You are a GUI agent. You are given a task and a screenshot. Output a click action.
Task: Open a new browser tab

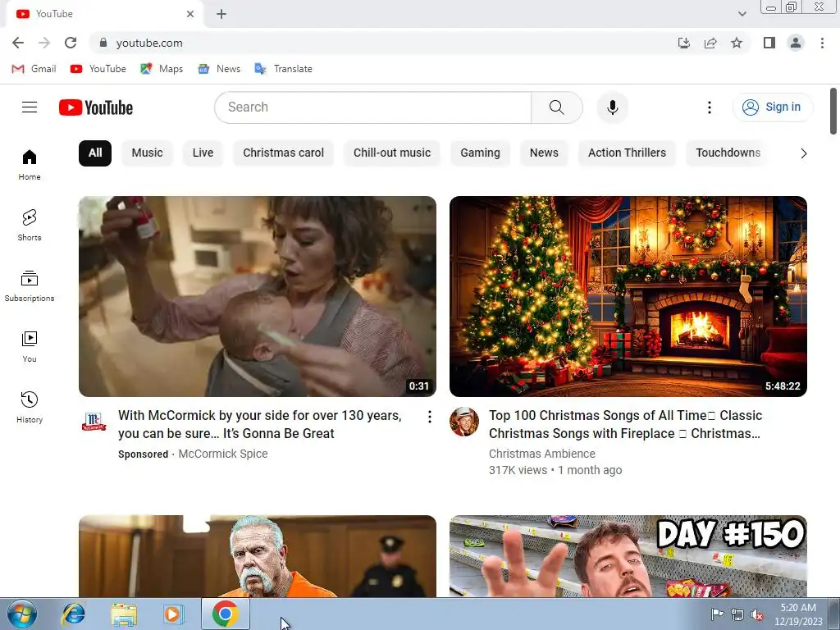(221, 14)
